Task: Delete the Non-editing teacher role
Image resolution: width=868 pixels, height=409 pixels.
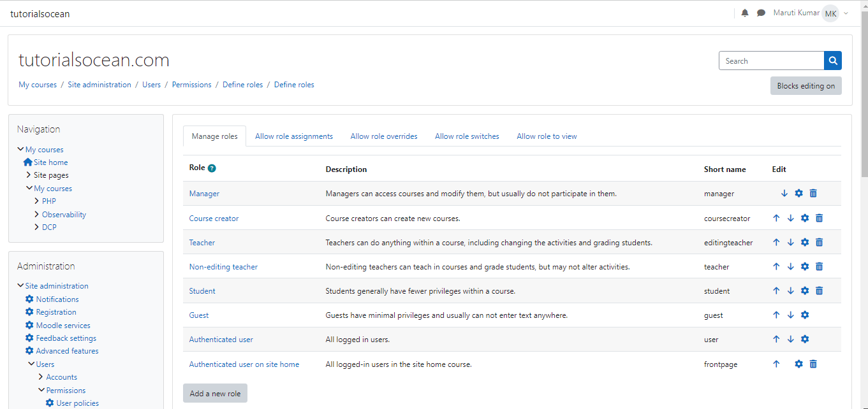Action: point(819,266)
